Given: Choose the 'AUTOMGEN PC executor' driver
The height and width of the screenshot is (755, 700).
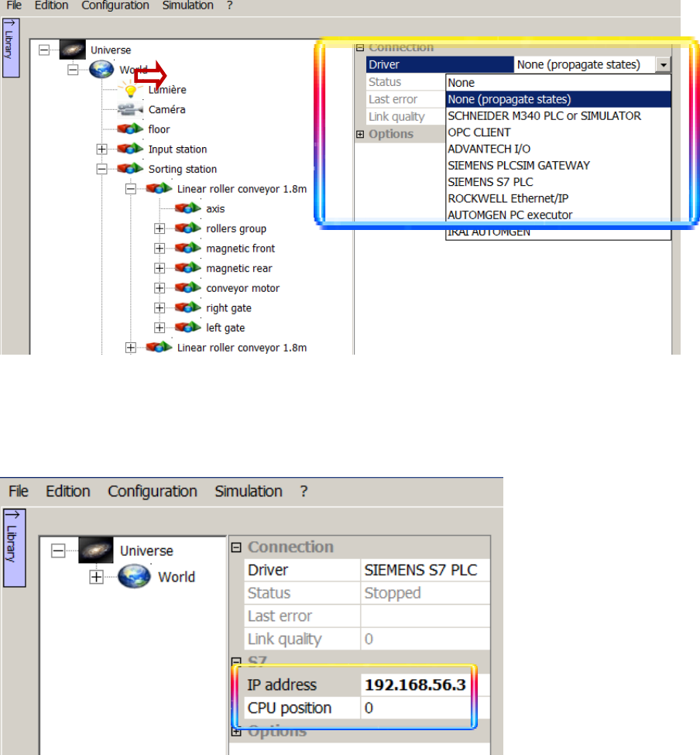Looking at the screenshot, I should [x=558, y=215].
